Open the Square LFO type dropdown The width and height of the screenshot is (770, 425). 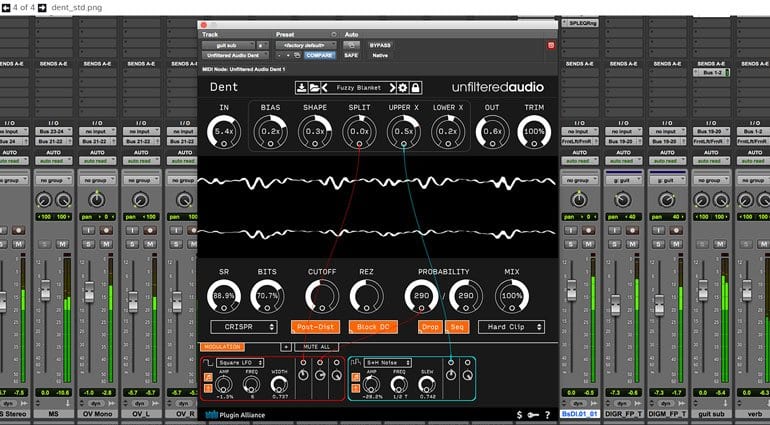click(x=240, y=363)
